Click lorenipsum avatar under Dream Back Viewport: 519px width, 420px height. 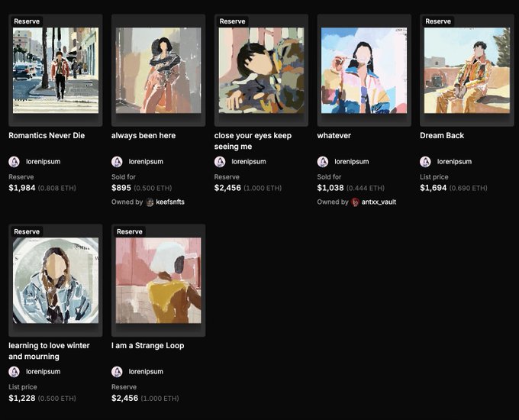point(426,162)
